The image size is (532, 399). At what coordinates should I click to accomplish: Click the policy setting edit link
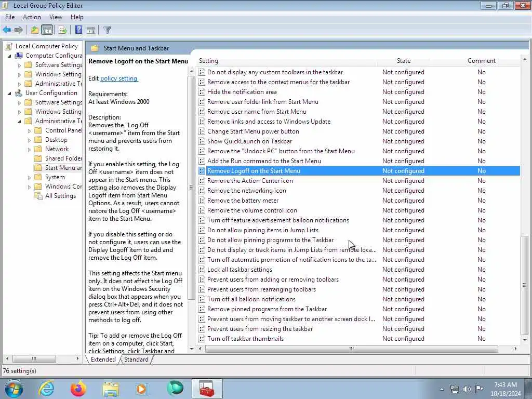tap(119, 78)
